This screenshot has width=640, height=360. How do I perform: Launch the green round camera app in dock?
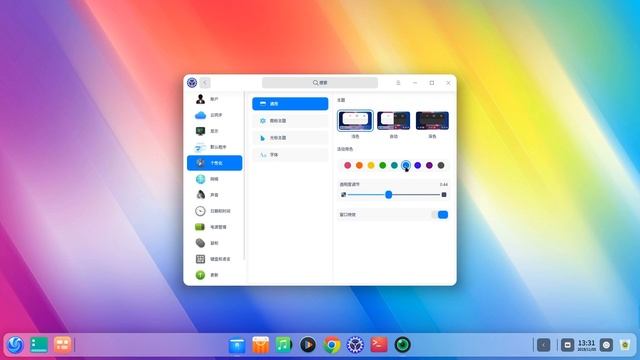tap(402, 345)
